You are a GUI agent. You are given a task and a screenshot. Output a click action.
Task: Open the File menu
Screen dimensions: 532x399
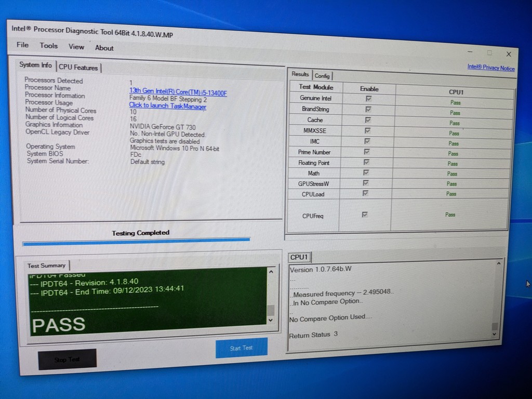pyautogui.click(x=22, y=45)
